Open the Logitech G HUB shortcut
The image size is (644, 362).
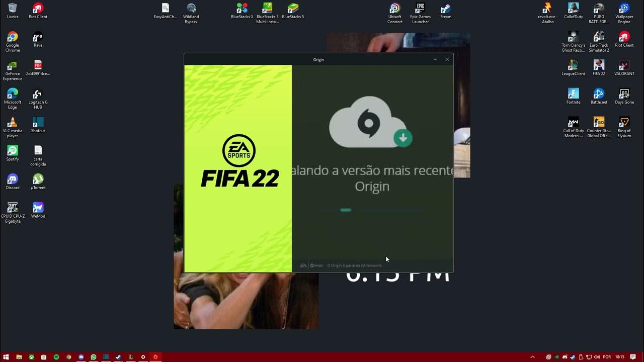click(x=38, y=99)
